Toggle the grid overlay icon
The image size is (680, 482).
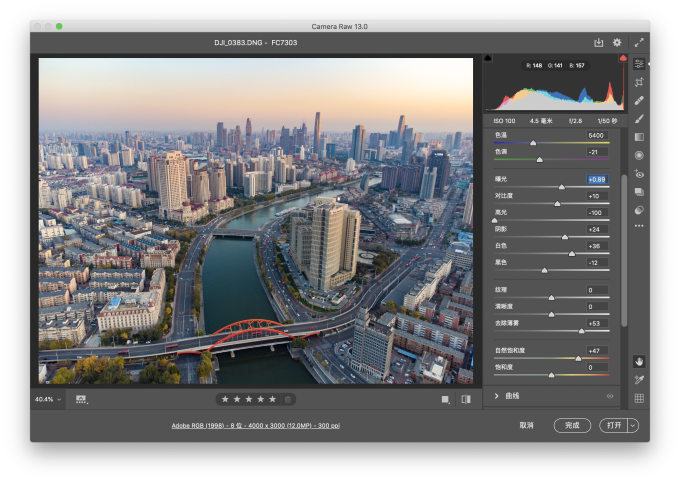click(x=639, y=398)
